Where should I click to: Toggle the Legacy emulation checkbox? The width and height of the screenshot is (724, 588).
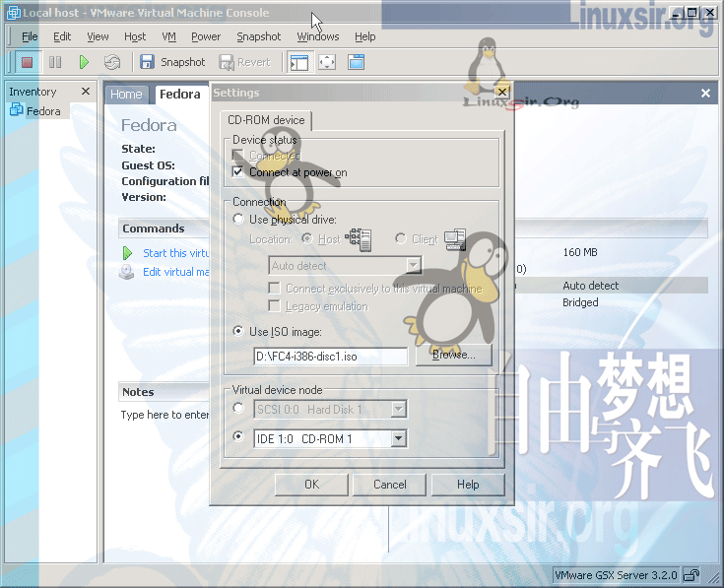(x=274, y=306)
